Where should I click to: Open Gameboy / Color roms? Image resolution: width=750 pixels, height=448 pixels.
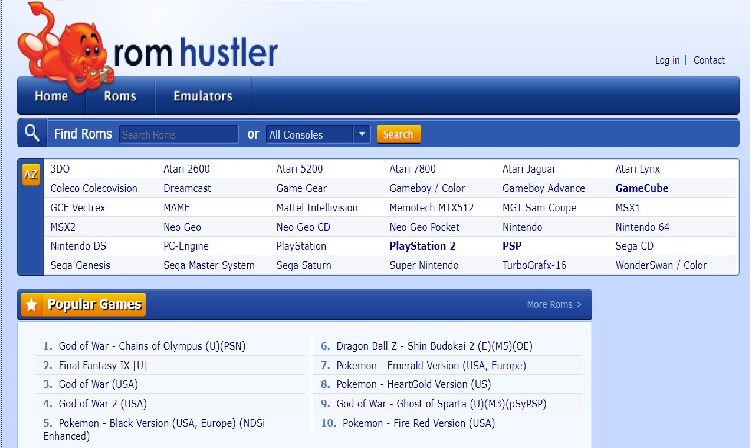coord(427,188)
